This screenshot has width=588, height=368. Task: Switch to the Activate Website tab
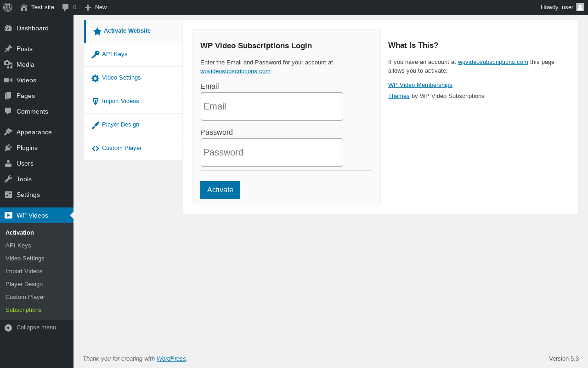coord(133,31)
